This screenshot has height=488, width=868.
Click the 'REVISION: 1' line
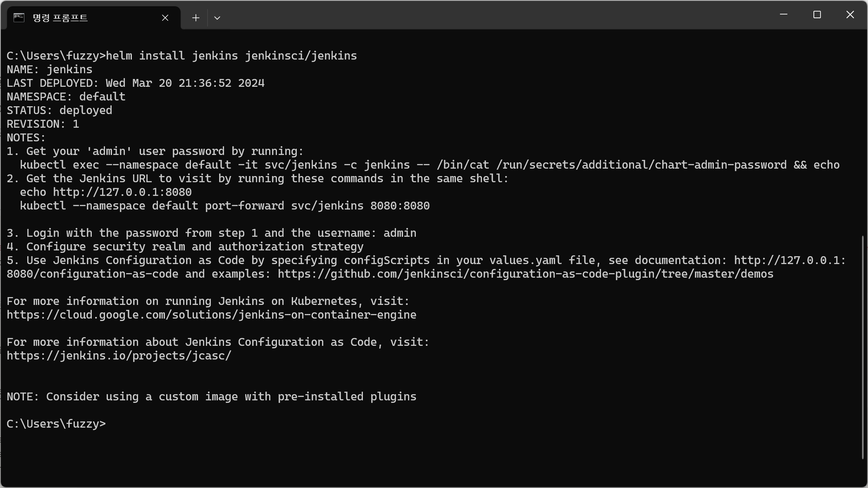[x=43, y=124]
